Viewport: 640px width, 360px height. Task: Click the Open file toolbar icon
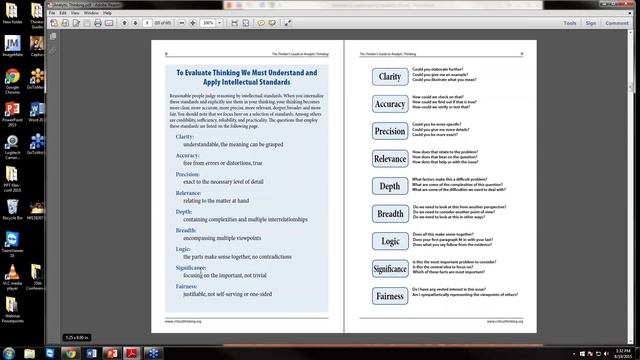tap(65, 23)
